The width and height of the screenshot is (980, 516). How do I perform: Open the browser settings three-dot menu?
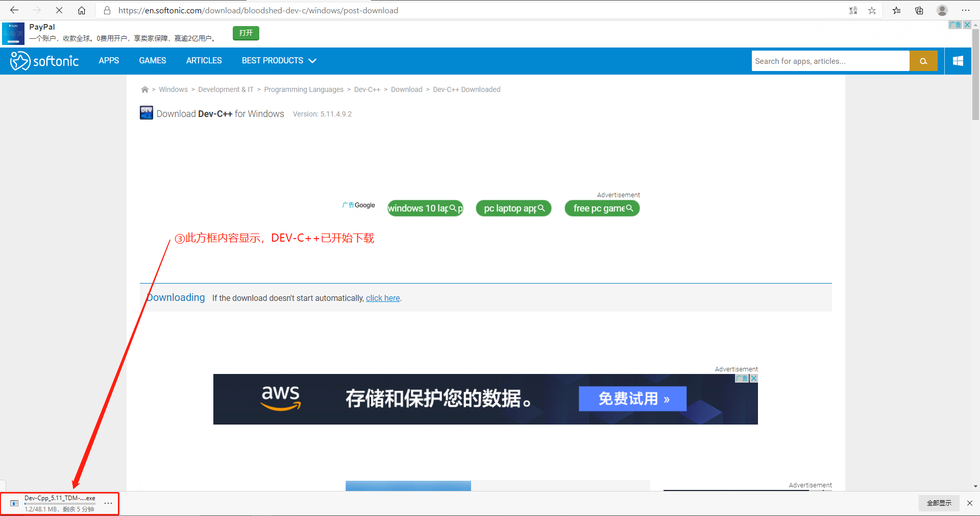coord(966,10)
